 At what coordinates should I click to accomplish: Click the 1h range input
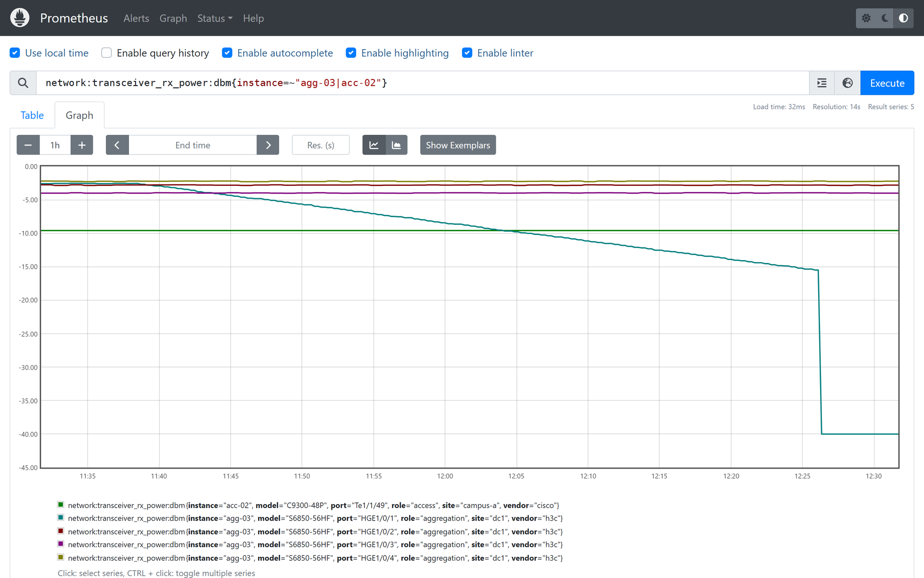coord(55,145)
